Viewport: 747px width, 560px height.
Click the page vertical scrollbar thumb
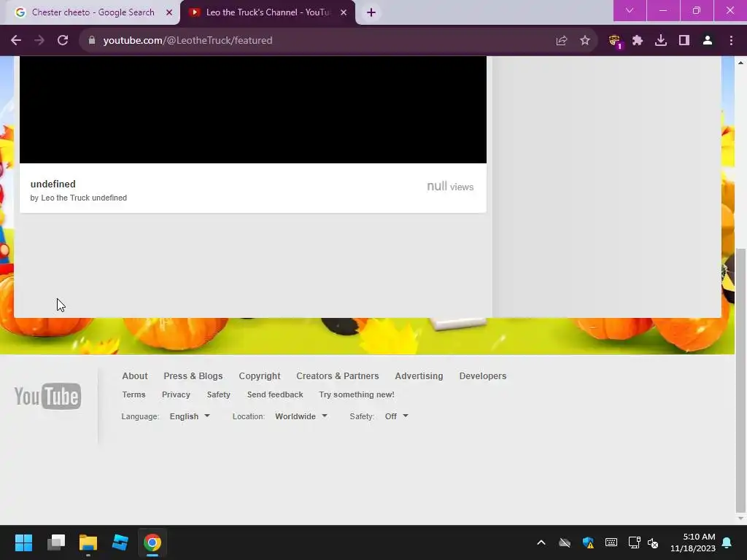[740, 379]
